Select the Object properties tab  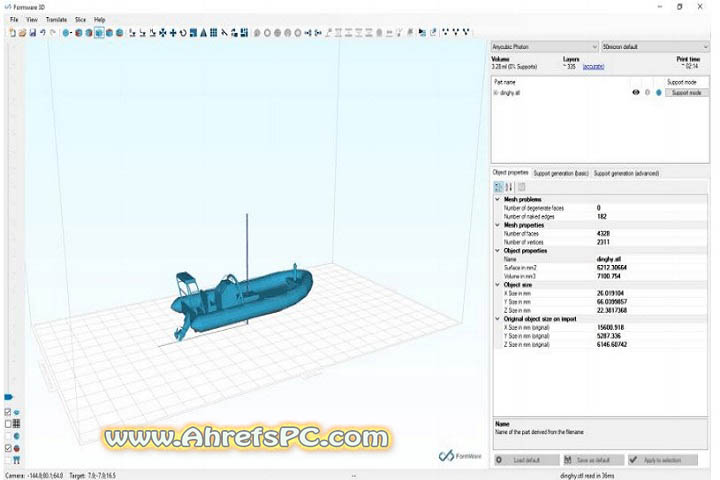pos(511,173)
